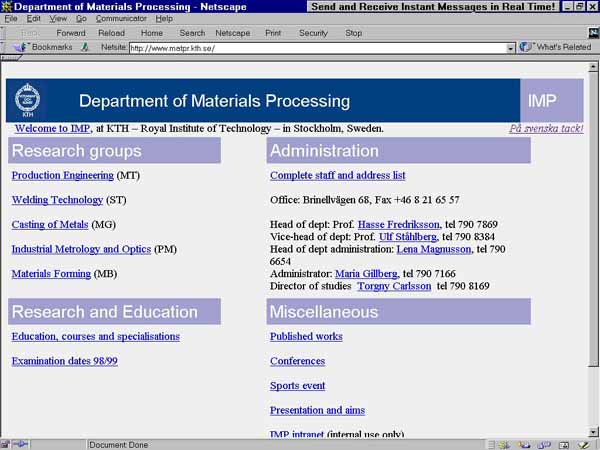Expand the Netsite URL history dropdown

510,48
